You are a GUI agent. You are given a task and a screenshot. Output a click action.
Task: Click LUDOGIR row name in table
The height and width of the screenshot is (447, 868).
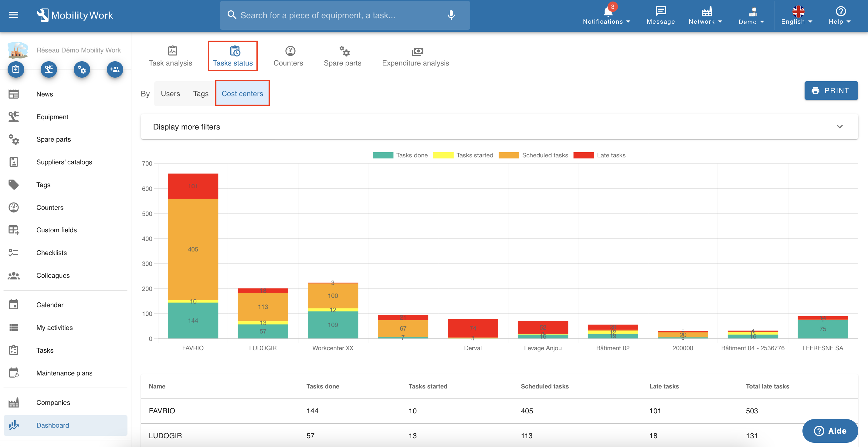tap(165, 436)
